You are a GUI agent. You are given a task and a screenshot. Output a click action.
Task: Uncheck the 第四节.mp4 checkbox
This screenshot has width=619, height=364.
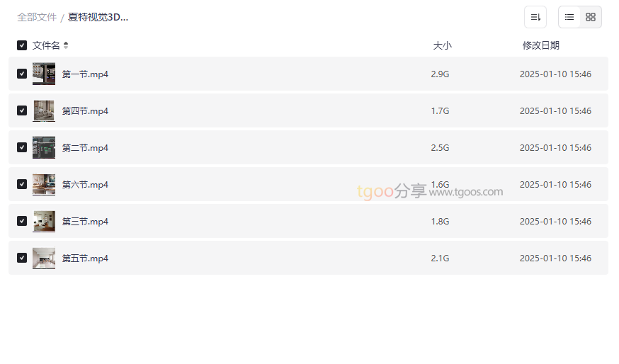22,110
